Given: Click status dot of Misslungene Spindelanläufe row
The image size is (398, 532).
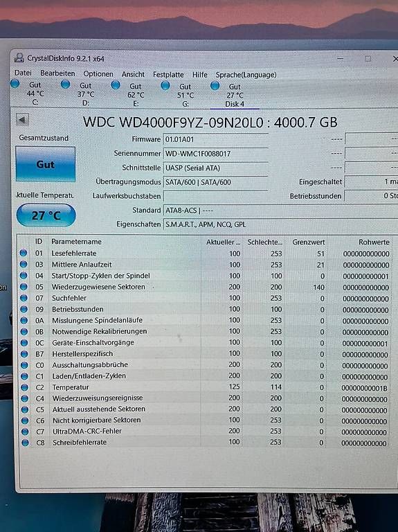Looking at the screenshot, I should point(24,320).
